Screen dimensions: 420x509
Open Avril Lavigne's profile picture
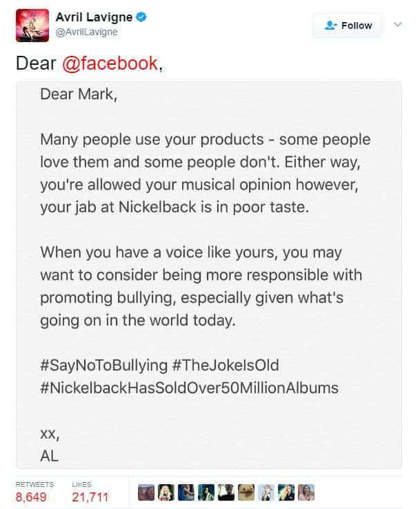pyautogui.click(x=32, y=26)
